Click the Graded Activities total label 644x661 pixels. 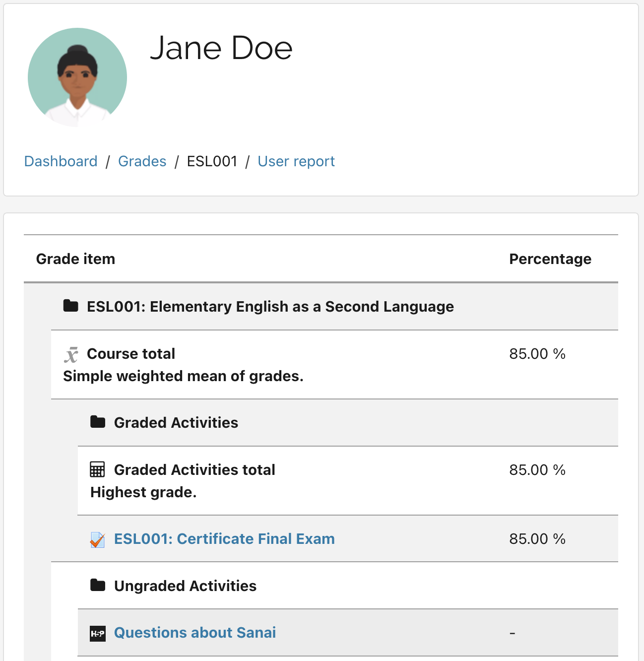tap(194, 470)
